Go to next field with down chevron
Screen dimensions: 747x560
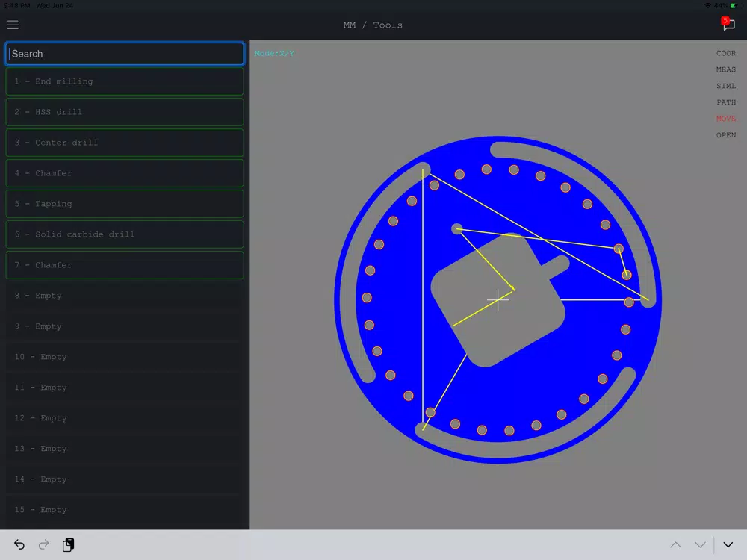700,544
